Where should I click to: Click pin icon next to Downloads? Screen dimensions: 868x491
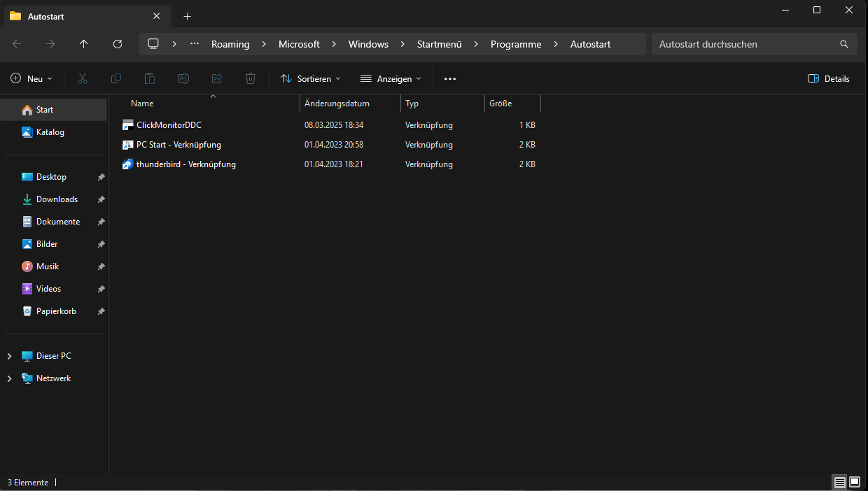coord(101,199)
